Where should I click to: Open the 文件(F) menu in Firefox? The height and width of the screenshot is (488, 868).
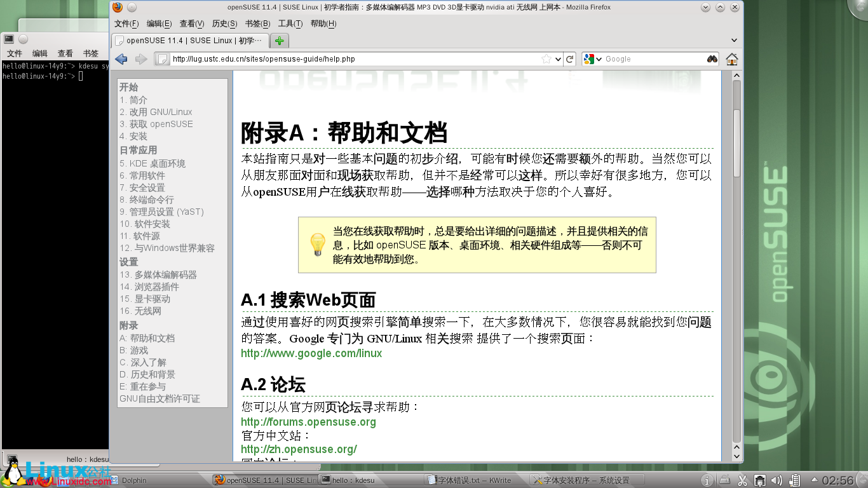click(x=126, y=24)
